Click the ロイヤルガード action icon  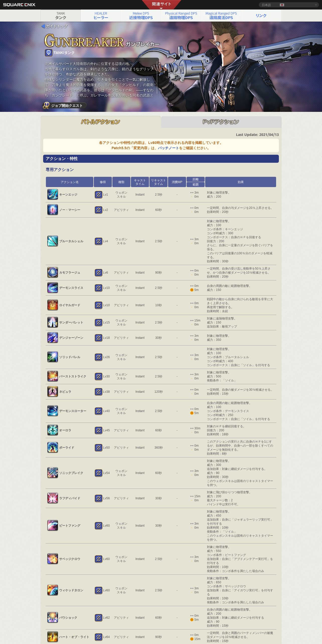(x=53, y=305)
